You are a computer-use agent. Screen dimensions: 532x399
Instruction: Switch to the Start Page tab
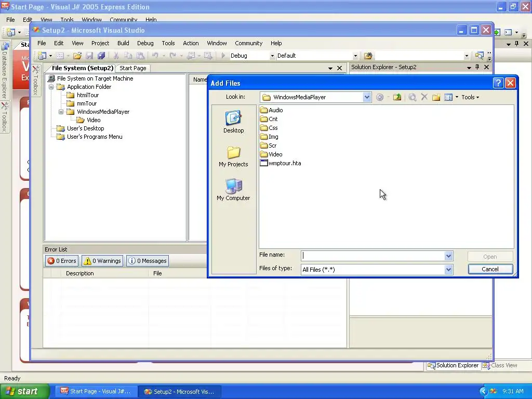point(132,68)
